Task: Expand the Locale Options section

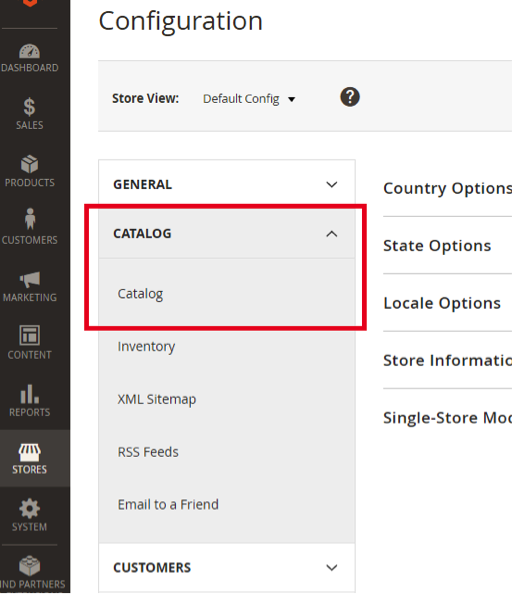Action: pyautogui.click(x=442, y=303)
